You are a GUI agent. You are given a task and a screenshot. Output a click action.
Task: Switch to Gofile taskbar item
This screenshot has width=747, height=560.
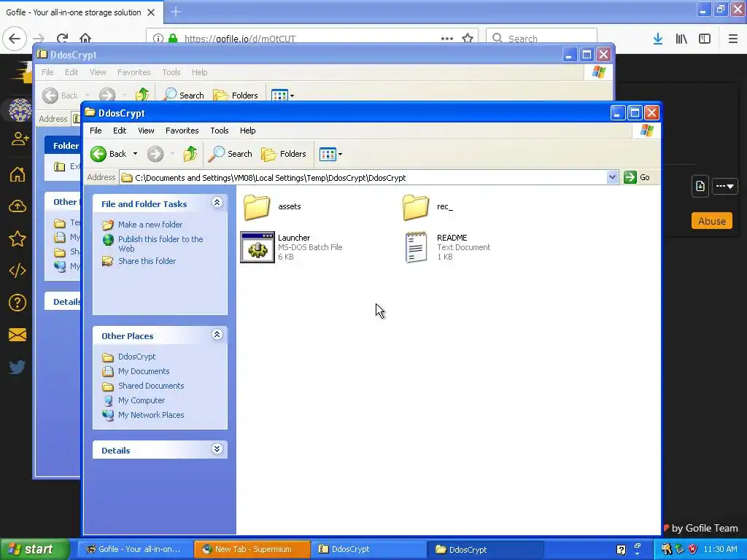[135, 549]
